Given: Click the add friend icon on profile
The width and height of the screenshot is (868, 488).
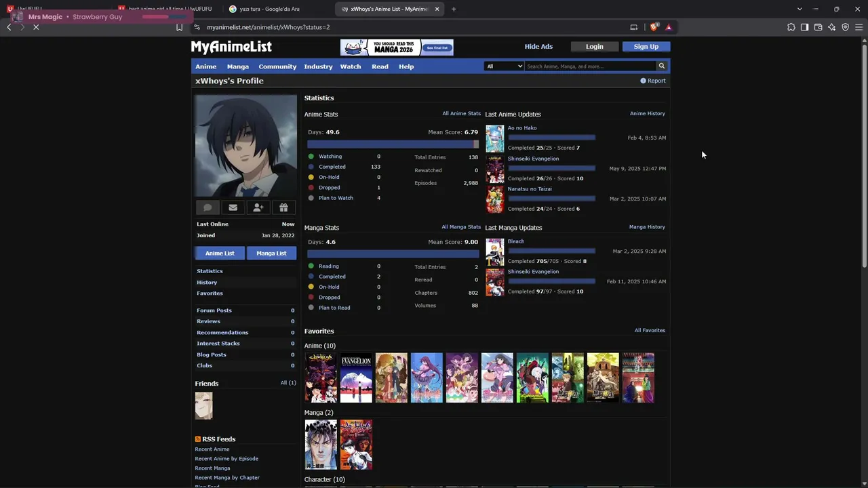Looking at the screenshot, I should click(x=258, y=207).
